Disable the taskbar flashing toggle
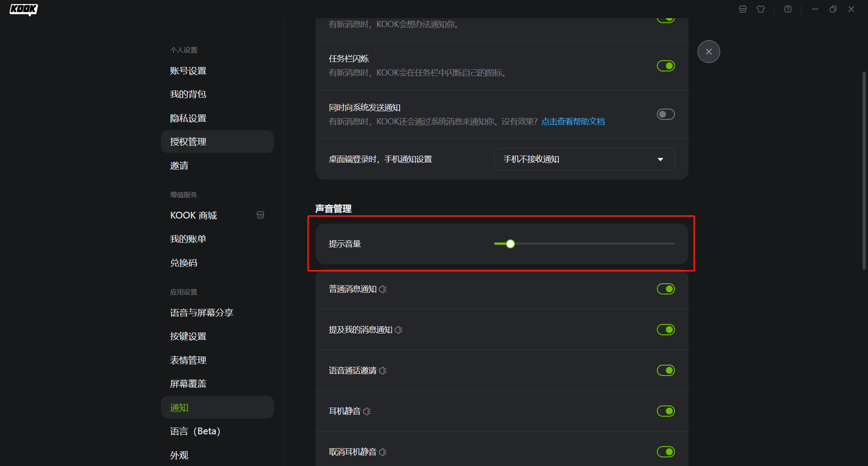 (x=665, y=66)
